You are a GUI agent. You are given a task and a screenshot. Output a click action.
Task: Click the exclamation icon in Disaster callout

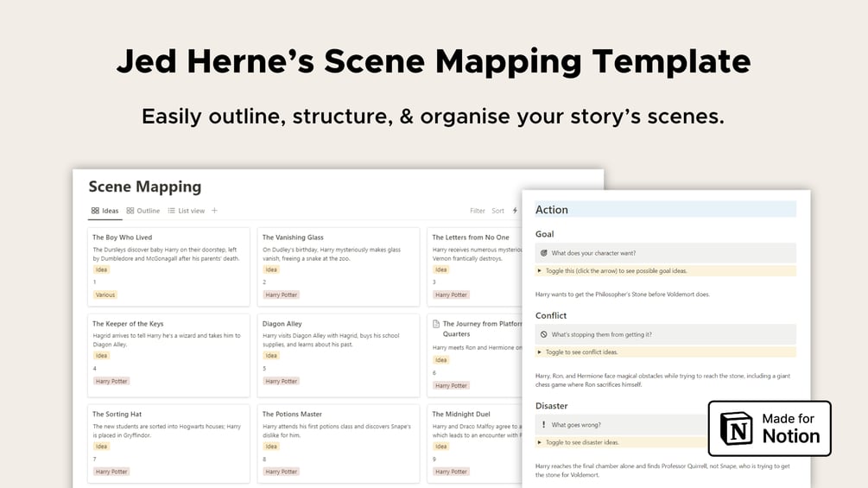[543, 424]
